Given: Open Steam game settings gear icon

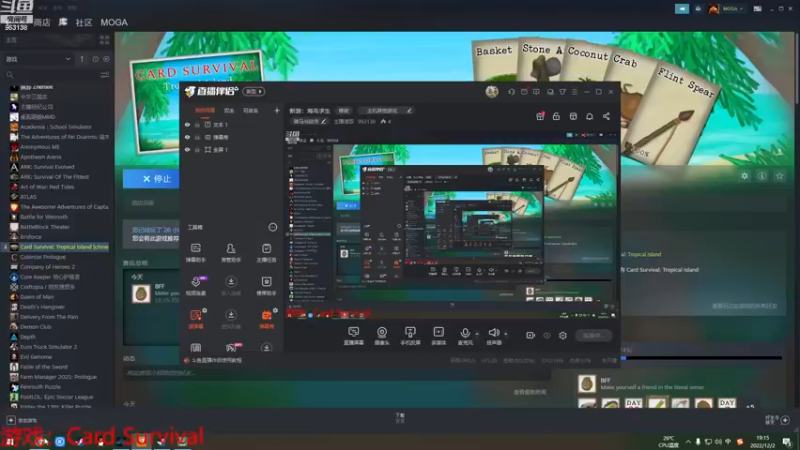Looking at the screenshot, I should [x=745, y=176].
